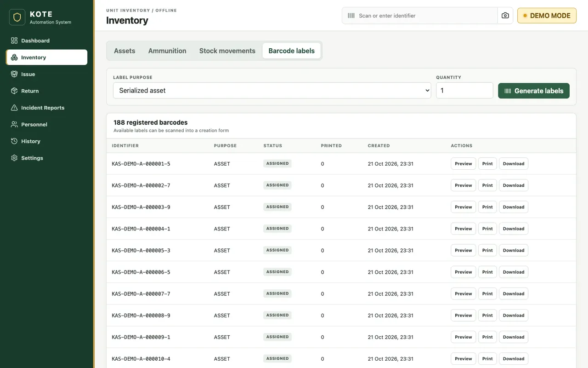Open Personnel from the sidebar
Viewport: 588px width, 368px height.
(46, 125)
